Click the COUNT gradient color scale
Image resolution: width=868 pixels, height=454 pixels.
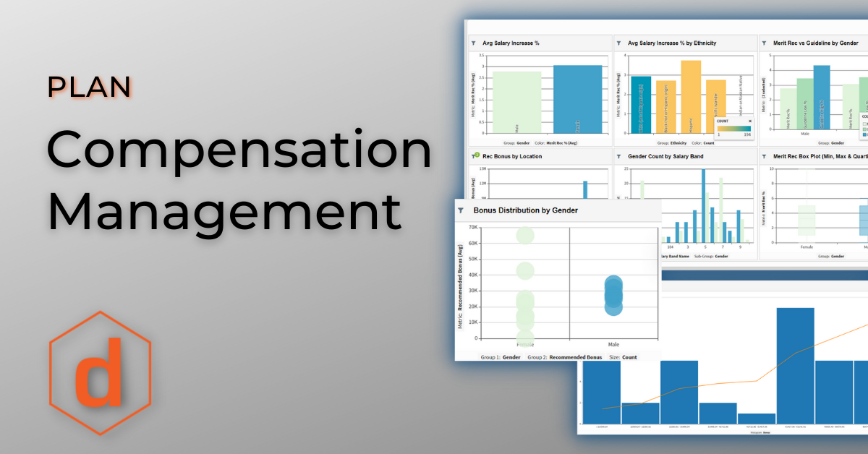(733, 128)
